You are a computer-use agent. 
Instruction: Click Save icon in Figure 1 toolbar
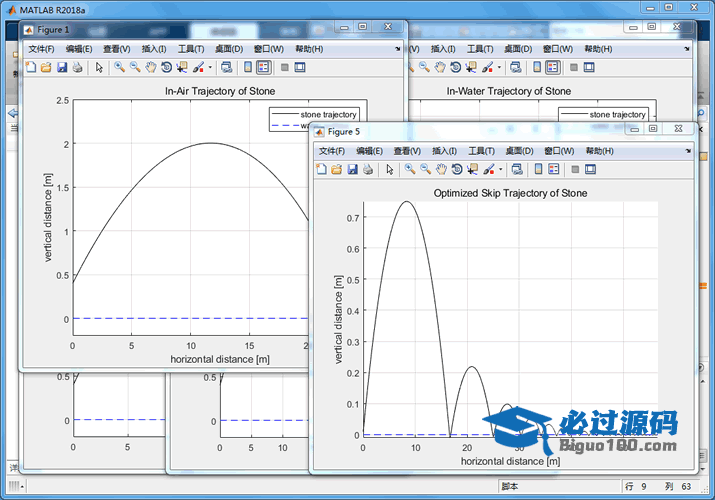(62, 67)
